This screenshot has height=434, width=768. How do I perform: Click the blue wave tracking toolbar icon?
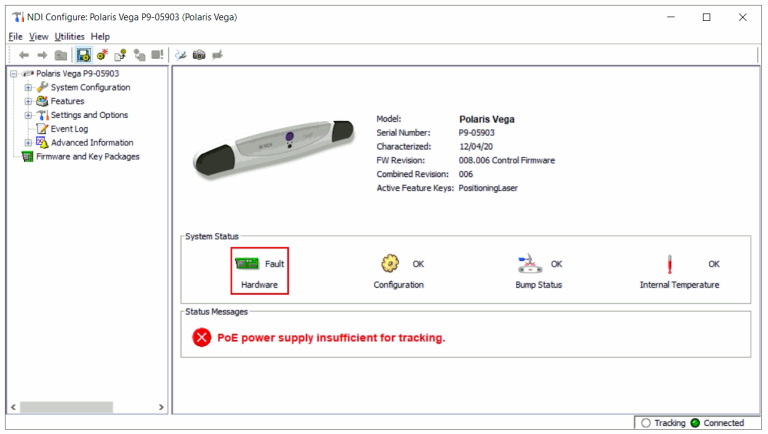[181, 55]
